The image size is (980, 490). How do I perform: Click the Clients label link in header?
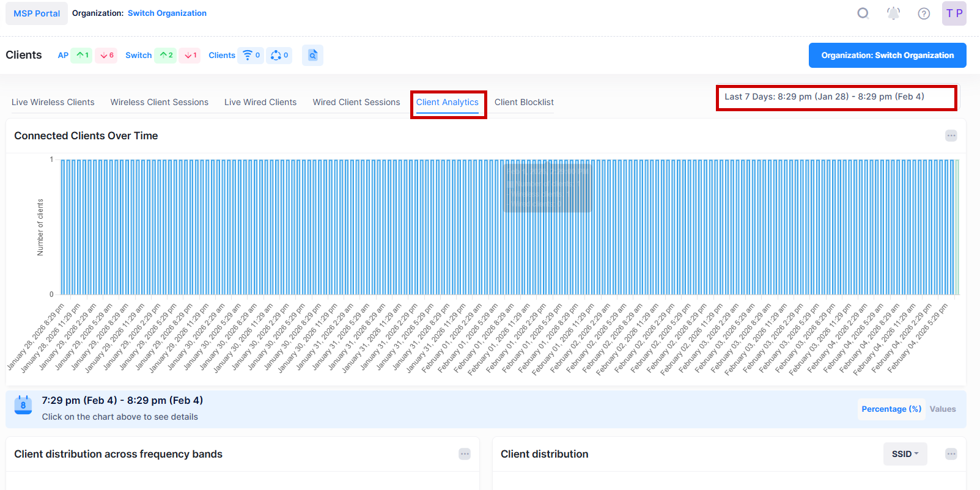point(222,55)
